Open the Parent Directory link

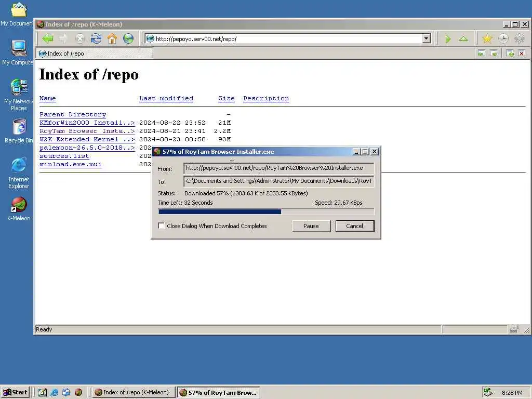pos(73,114)
